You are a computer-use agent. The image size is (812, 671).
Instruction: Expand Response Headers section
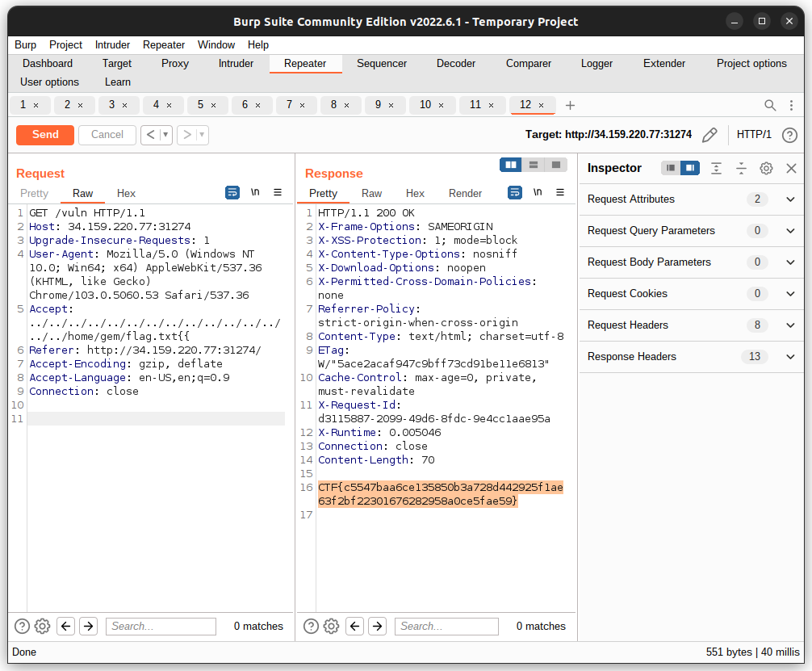click(790, 357)
